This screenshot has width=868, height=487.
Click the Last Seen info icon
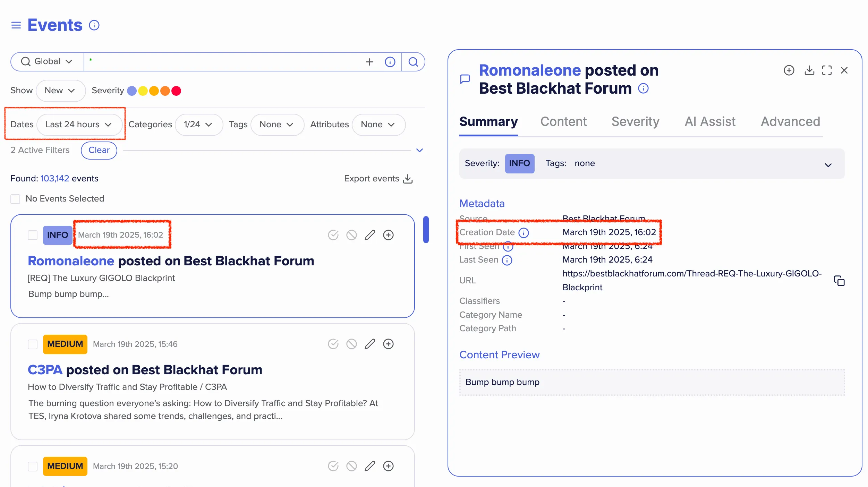(507, 260)
